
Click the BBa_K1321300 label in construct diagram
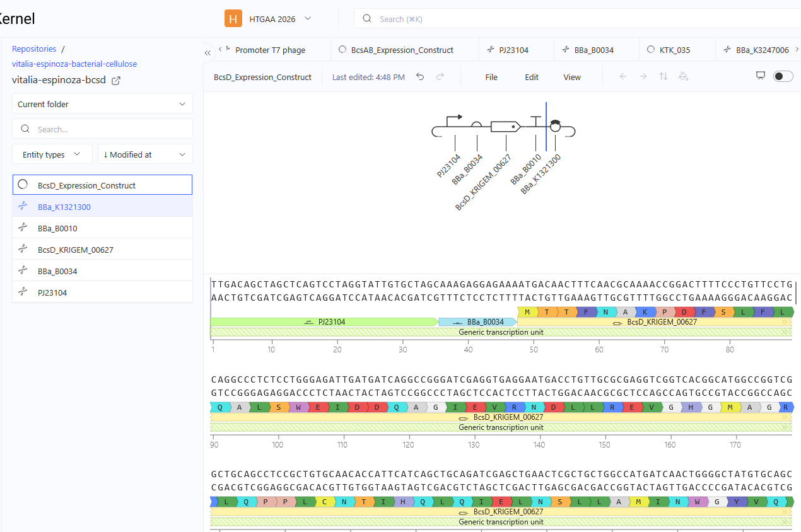point(541,175)
